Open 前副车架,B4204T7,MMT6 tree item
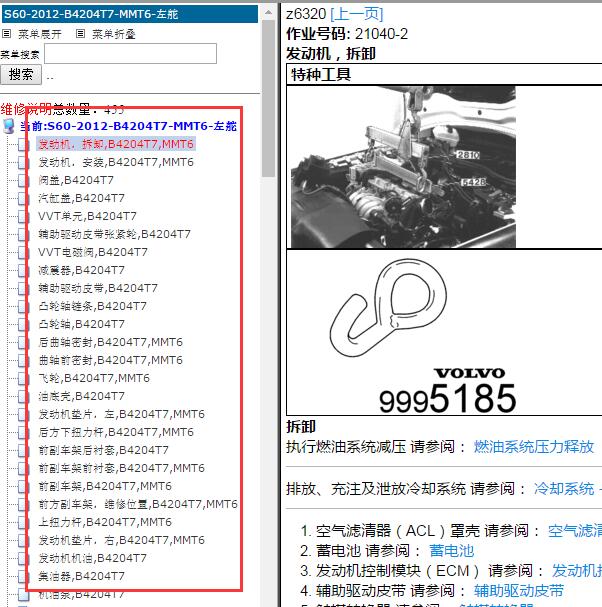This screenshot has width=602, height=607. 105,486
